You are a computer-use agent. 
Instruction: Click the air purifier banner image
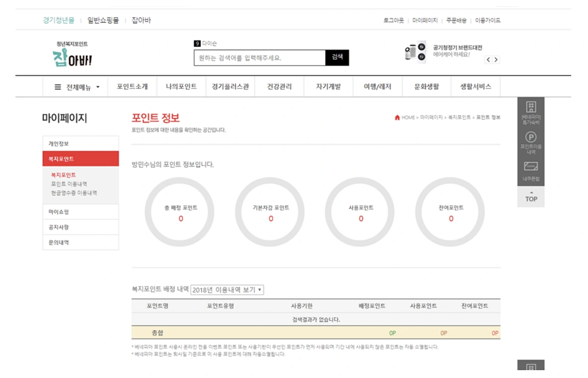coord(414,51)
